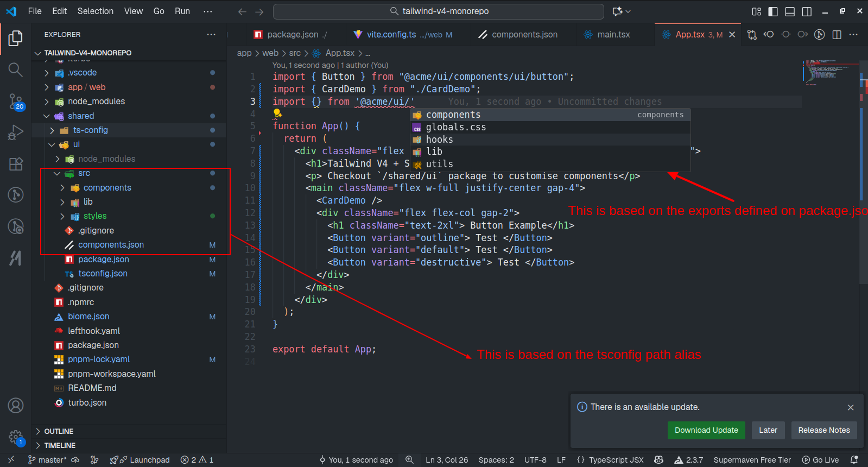
Task: Expand the components folder under src
Action: coord(107,188)
